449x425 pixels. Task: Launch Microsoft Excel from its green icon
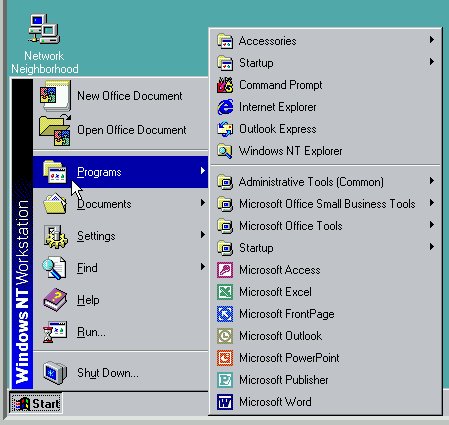tap(225, 292)
